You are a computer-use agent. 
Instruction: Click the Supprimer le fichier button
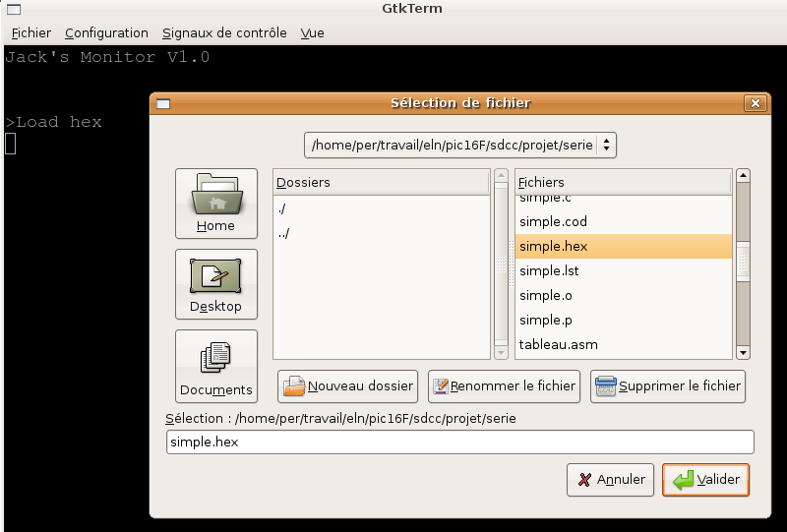pos(668,386)
